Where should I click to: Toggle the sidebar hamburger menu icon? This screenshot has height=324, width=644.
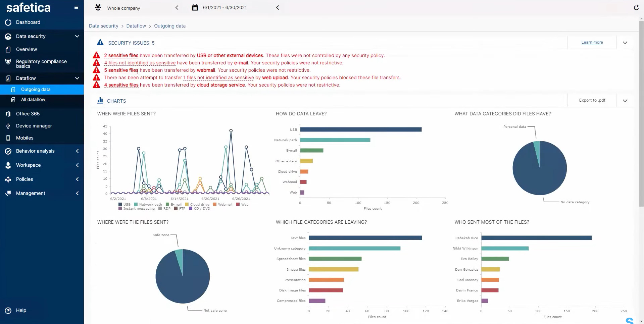(x=76, y=7)
